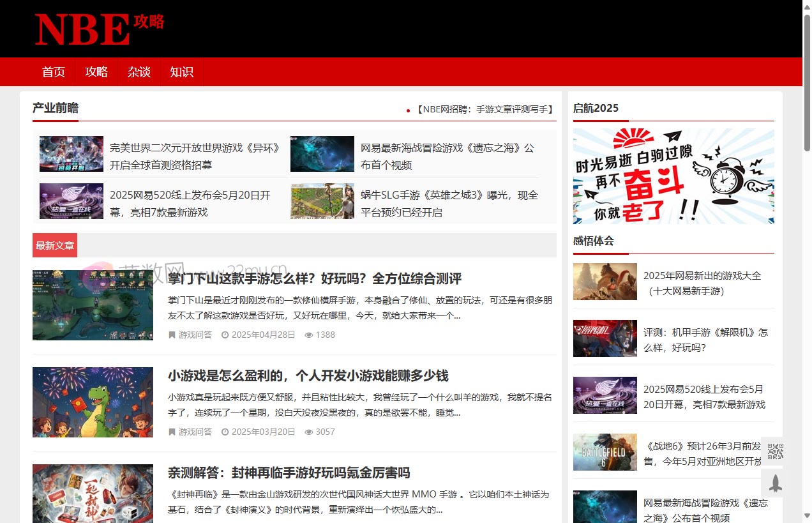Click the bookmark icon before 游戏问答 on 掌门下山 article
The width and height of the screenshot is (812, 523).
171,334
